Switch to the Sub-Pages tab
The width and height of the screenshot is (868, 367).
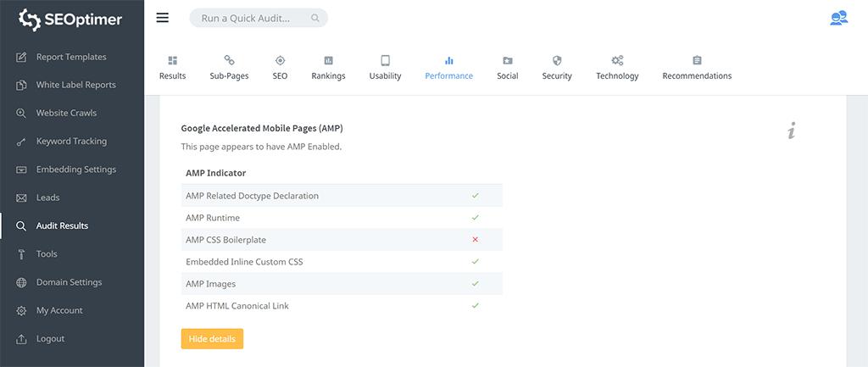pyautogui.click(x=229, y=68)
